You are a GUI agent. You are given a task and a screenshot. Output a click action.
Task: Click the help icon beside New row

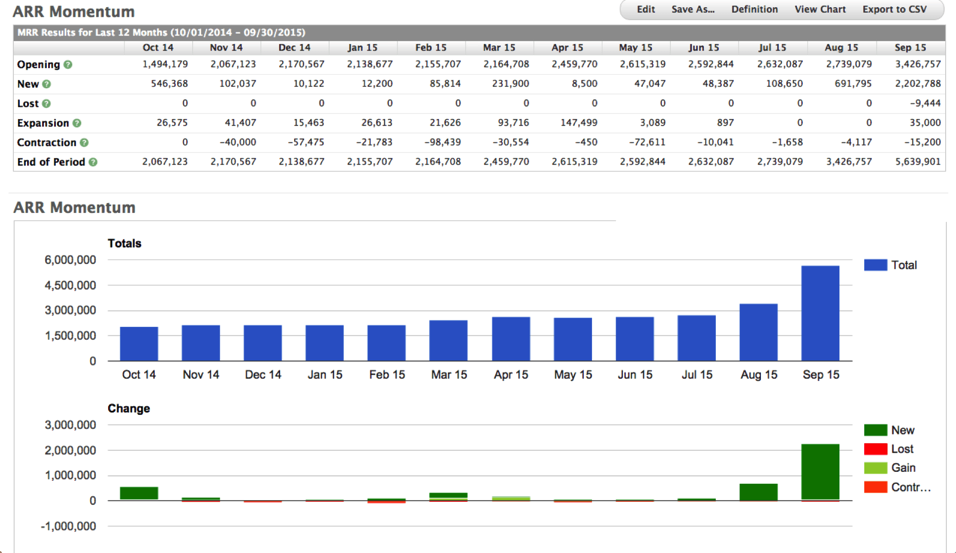click(x=48, y=84)
